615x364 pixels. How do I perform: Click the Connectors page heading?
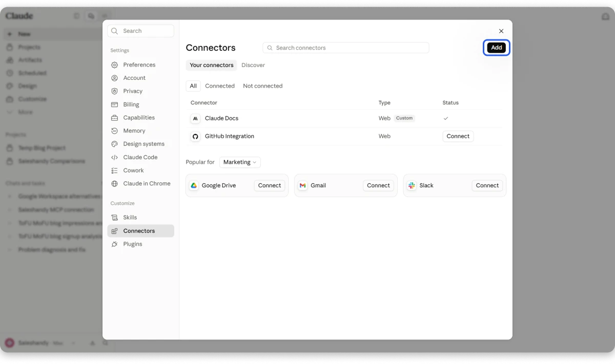point(211,48)
